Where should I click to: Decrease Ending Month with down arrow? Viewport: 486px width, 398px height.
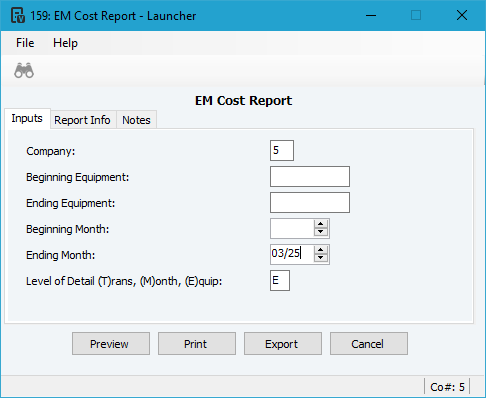click(x=321, y=258)
